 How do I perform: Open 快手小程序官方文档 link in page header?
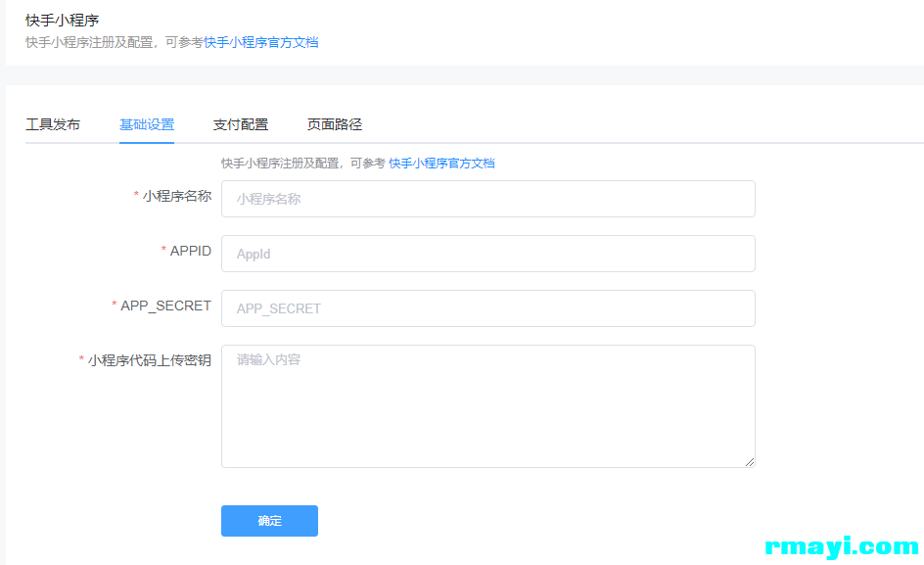click(261, 42)
